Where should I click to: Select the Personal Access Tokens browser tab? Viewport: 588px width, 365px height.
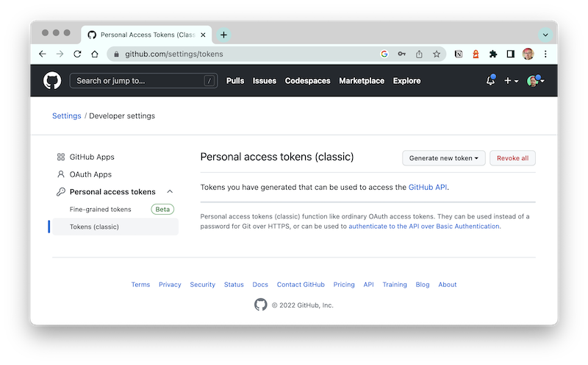pos(146,35)
